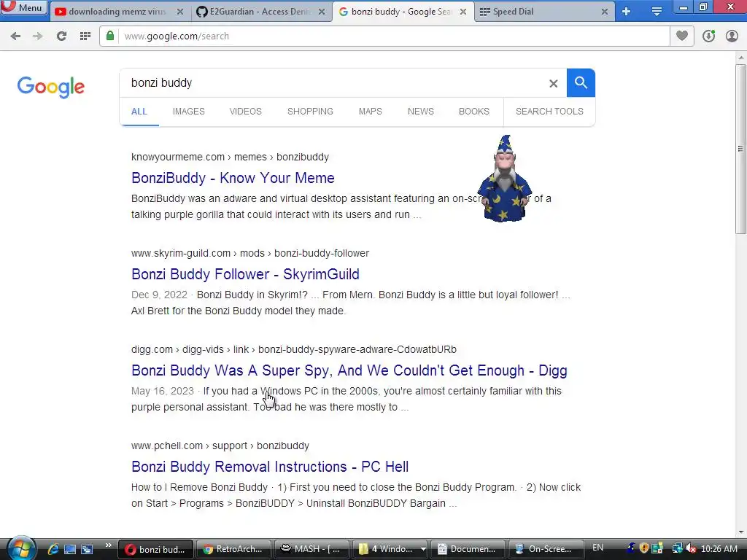747x560 pixels.
Task: Switch to downloading memz virus YouTube tab
Action: coord(117,12)
